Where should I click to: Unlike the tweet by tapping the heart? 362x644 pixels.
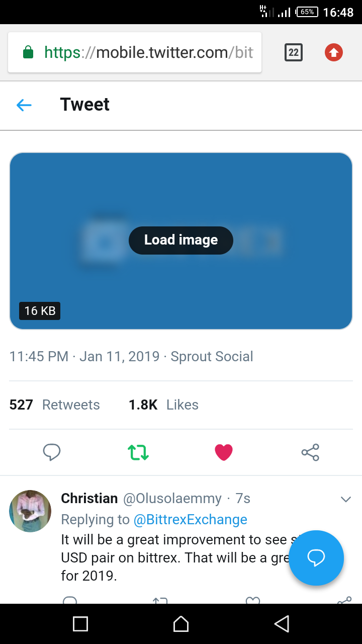223,452
